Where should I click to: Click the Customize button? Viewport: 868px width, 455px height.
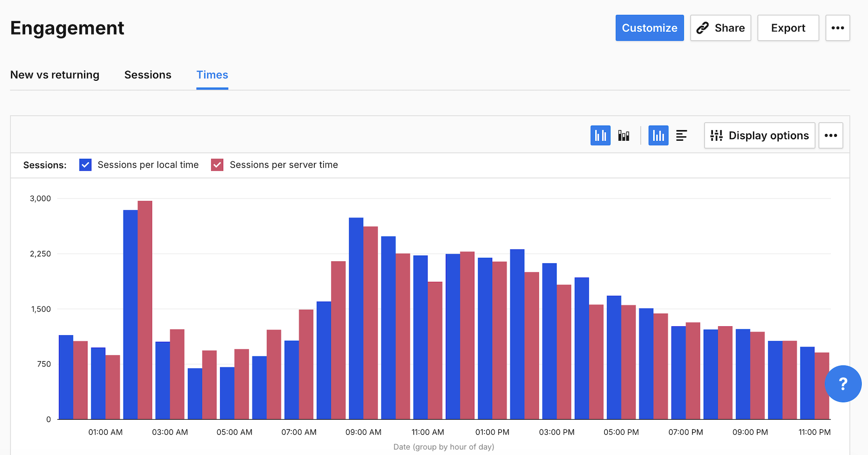(x=650, y=28)
